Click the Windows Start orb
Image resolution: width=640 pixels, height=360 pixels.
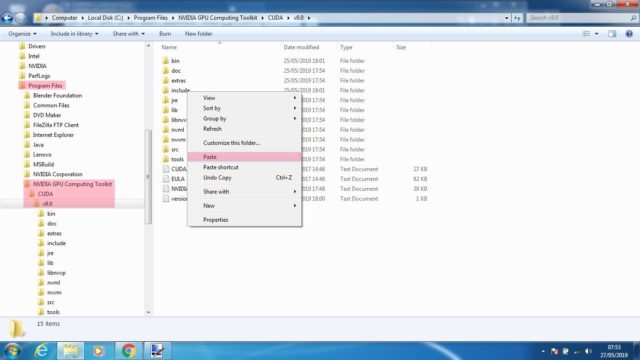tap(12, 351)
